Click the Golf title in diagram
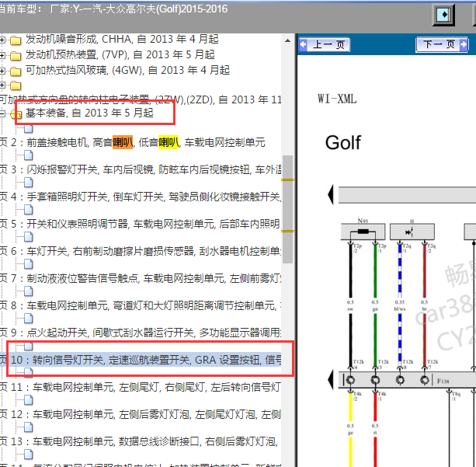Screen dimensions: 476x467 pyautogui.click(x=343, y=142)
